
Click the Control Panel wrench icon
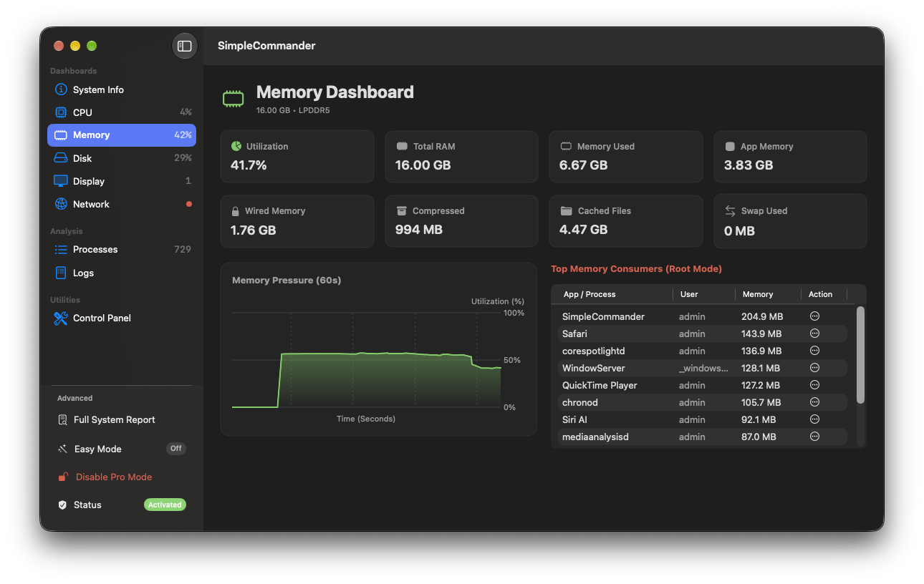click(61, 318)
